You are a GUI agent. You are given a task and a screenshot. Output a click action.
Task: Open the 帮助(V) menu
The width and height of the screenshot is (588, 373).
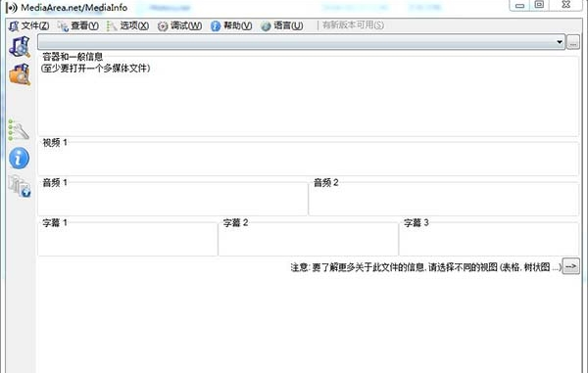click(231, 25)
